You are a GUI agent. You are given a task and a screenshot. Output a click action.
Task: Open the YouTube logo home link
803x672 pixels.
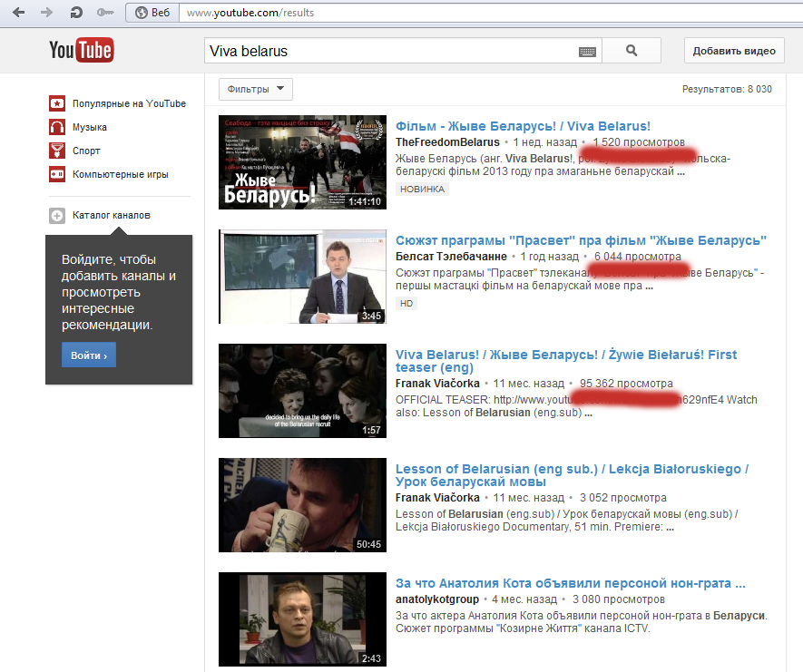point(81,50)
